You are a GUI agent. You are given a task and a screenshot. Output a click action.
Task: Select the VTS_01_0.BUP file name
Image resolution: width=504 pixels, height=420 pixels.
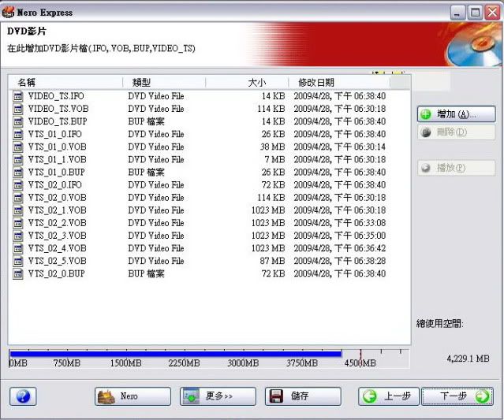click(x=57, y=172)
